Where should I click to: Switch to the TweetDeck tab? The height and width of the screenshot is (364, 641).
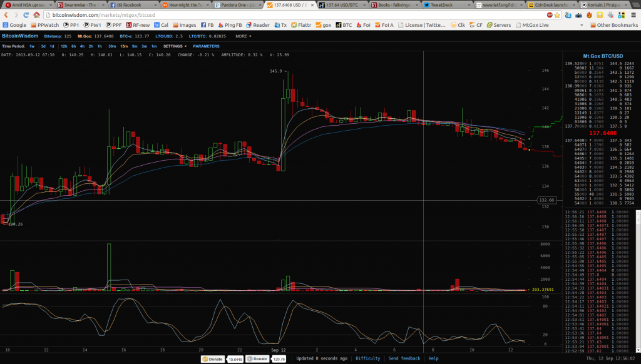click(446, 5)
